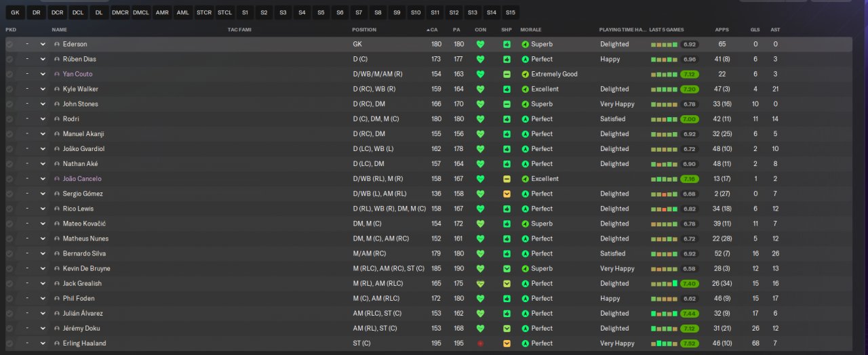868x355 pixels.
Task: Open the position dropdown arrow for Bernardo Silva
Action: (x=43, y=253)
